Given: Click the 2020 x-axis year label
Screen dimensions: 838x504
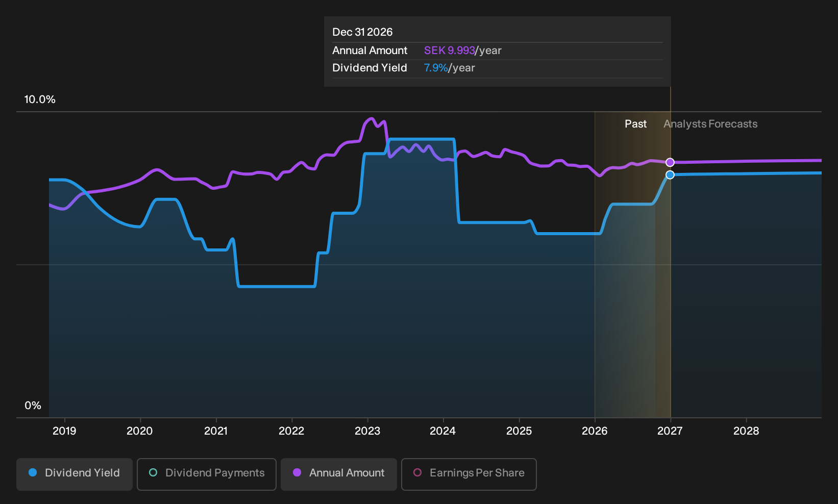Looking at the screenshot, I should pos(139,431).
